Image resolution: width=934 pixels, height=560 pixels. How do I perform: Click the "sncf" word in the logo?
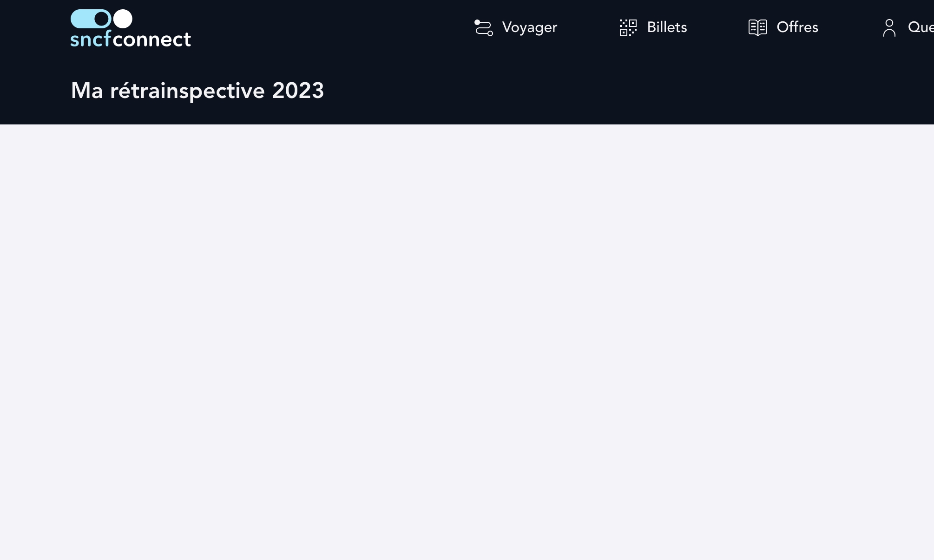point(91,39)
